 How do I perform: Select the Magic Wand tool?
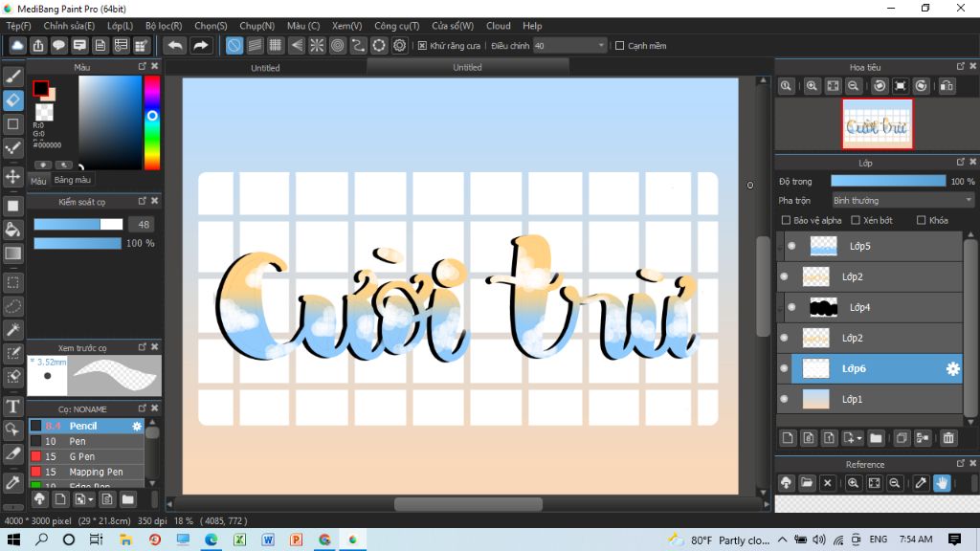point(13,329)
